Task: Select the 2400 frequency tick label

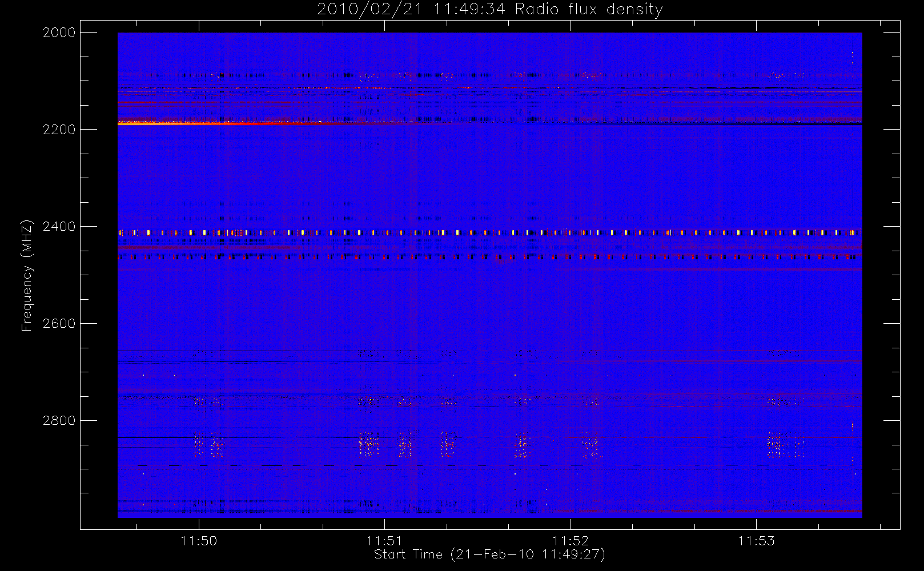Action: click(x=59, y=227)
